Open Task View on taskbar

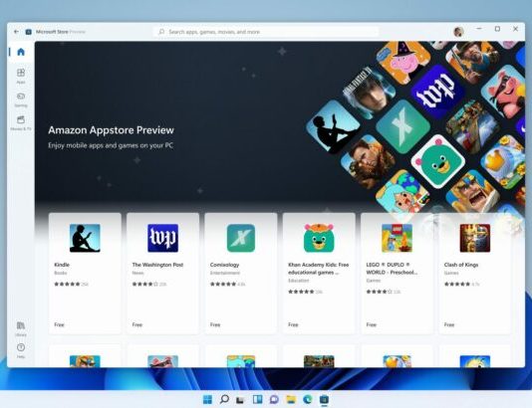pos(240,399)
